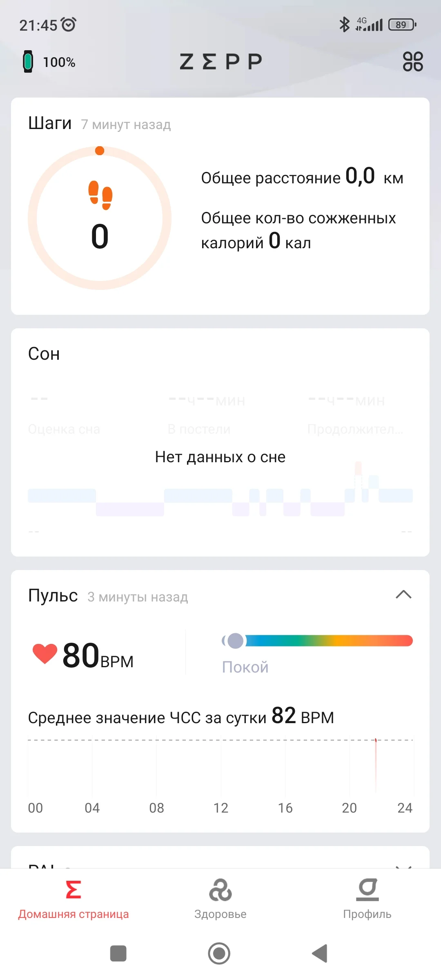Tap the 'Нет данных о сне' message
Viewport: 441px width, 980px height.
(220, 457)
